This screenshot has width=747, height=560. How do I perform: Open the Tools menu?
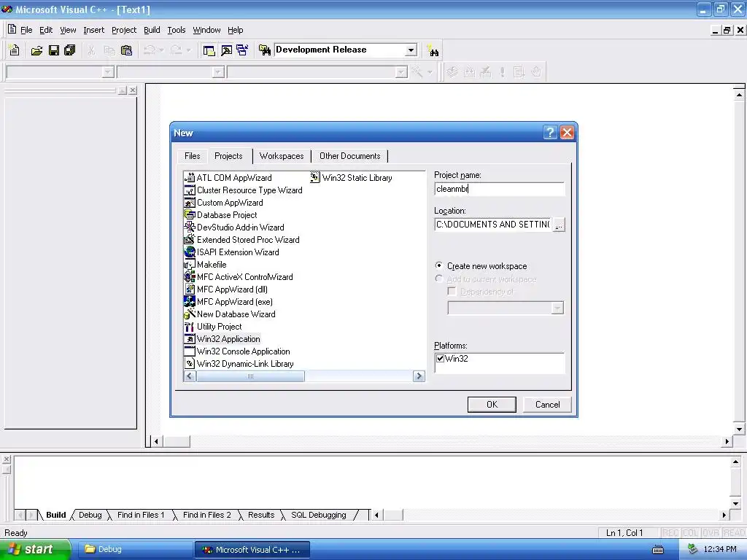point(177,30)
